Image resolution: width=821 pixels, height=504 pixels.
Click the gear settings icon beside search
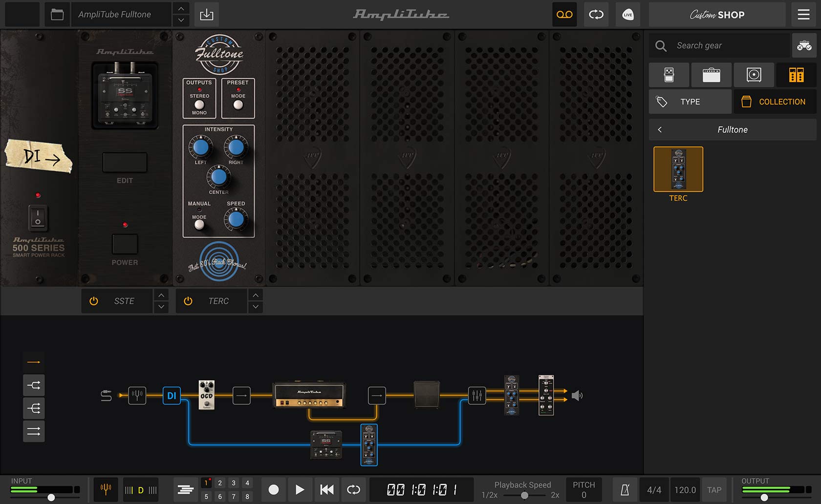(x=804, y=46)
